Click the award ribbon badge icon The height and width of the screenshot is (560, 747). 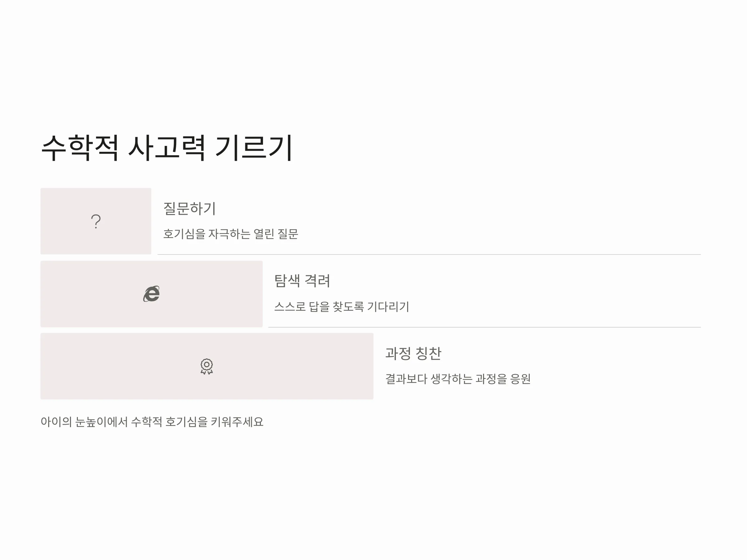click(207, 366)
